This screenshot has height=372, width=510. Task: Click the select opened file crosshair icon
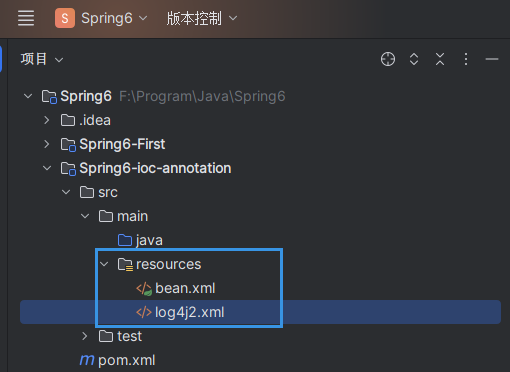click(388, 59)
